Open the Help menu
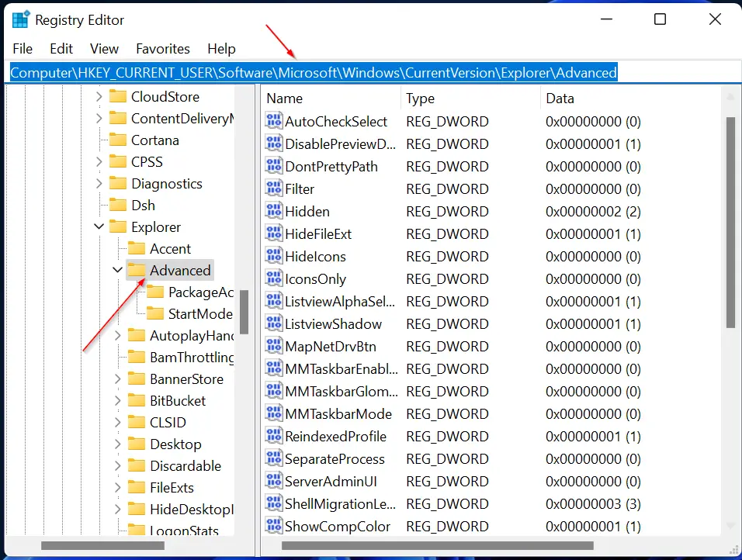Screen dimensions: 742x560 coord(221,49)
